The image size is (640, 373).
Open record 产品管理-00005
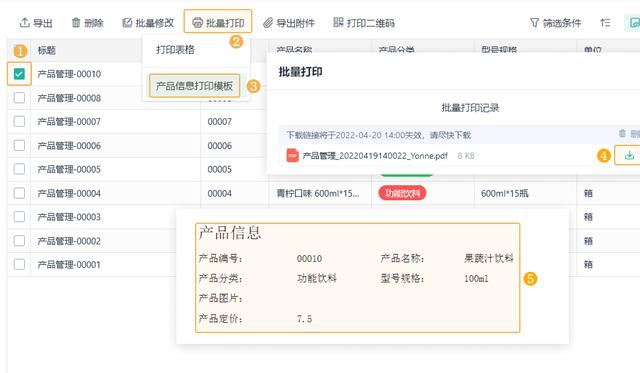click(x=69, y=169)
